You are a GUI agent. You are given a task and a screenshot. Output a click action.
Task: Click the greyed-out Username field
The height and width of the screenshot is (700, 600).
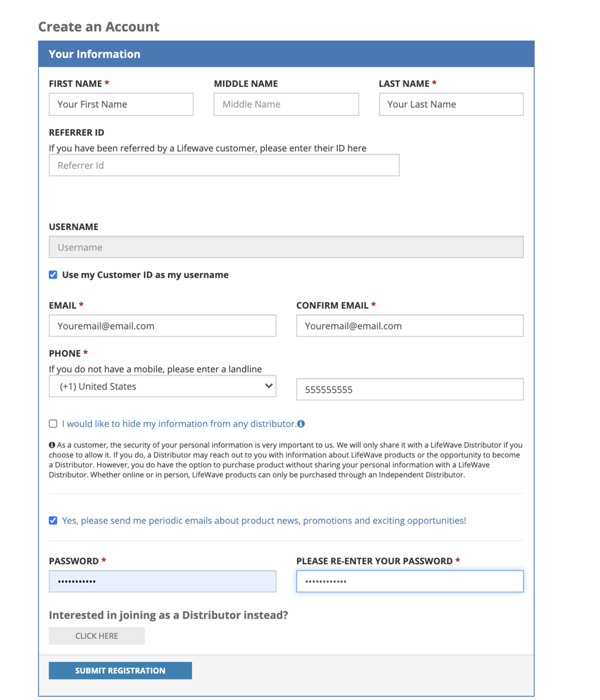click(286, 247)
